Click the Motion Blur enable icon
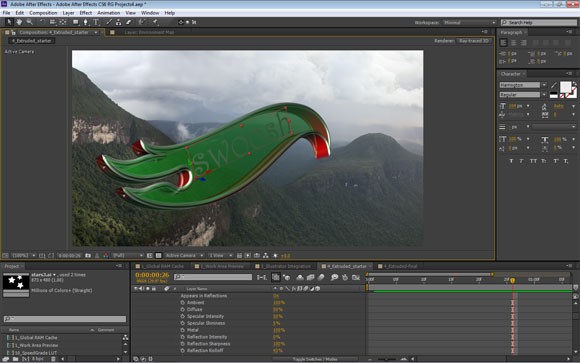The width and height of the screenshot is (580, 363). point(321,277)
